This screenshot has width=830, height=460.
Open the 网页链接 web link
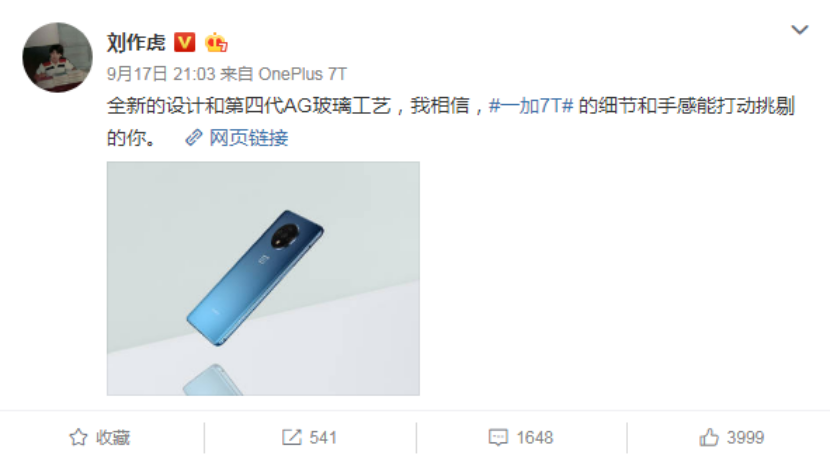click(x=249, y=138)
